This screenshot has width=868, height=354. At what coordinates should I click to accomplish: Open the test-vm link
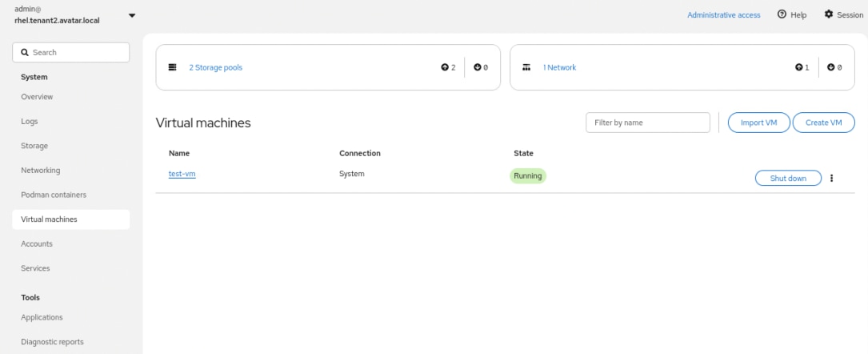182,174
